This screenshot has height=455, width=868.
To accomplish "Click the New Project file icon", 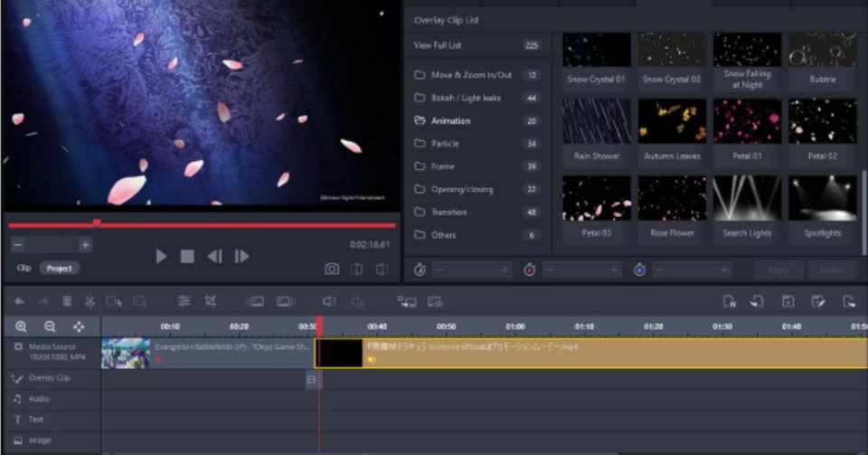I will pos(730,301).
